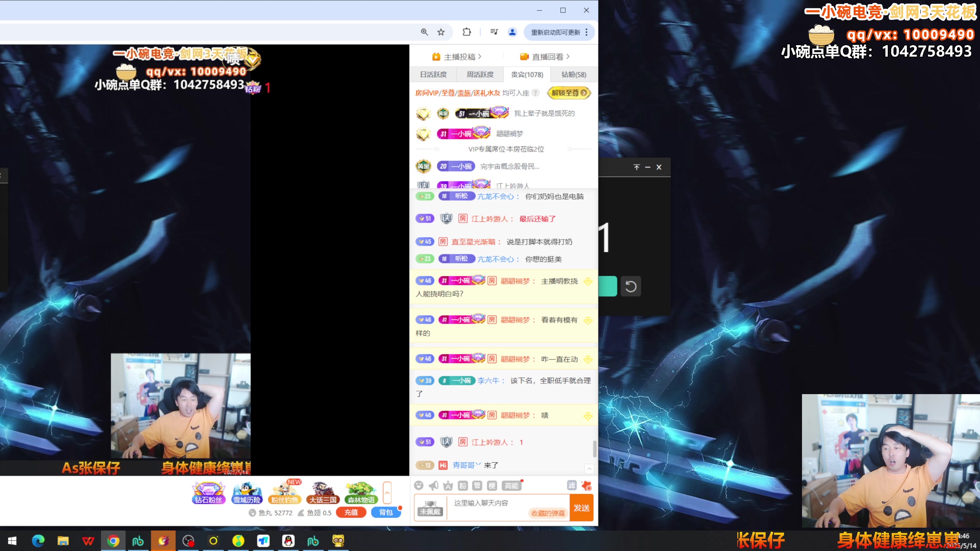Switch to the 日活跃度 tab
Image resolution: width=980 pixels, height=551 pixels.
click(433, 75)
